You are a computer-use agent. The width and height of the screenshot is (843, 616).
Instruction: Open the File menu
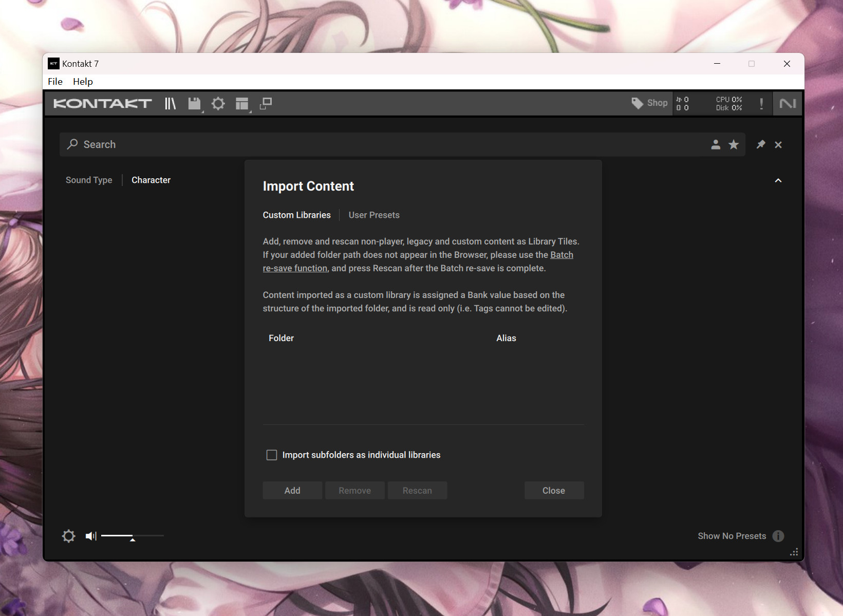coord(55,82)
